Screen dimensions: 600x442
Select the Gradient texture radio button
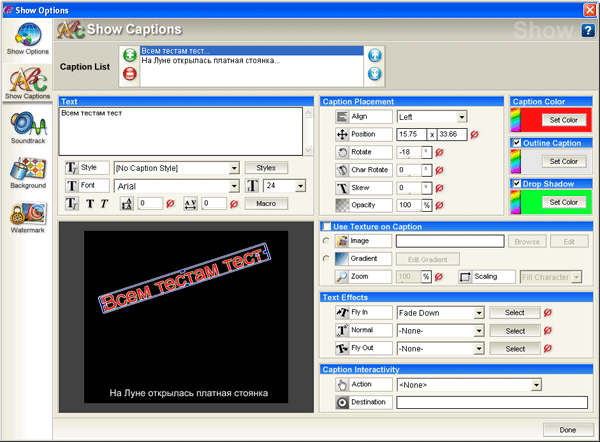326,258
